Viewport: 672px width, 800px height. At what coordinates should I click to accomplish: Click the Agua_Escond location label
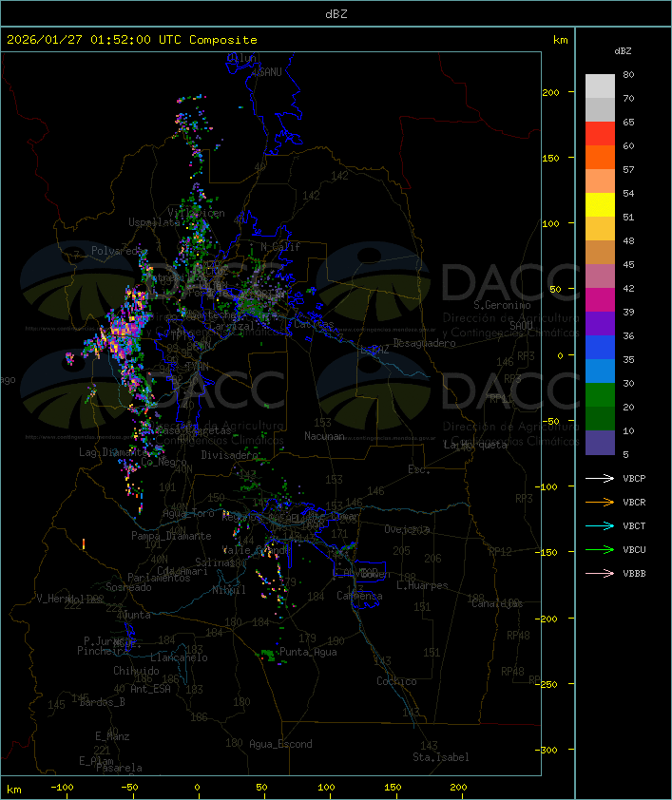click(x=280, y=744)
